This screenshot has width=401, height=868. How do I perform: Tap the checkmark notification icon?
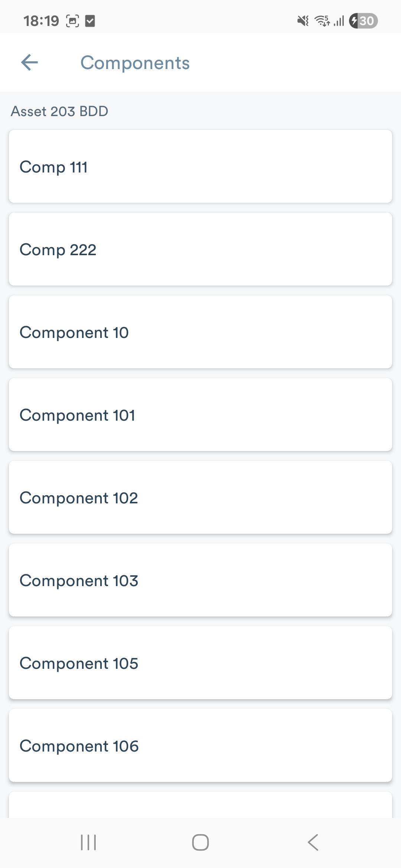point(90,21)
